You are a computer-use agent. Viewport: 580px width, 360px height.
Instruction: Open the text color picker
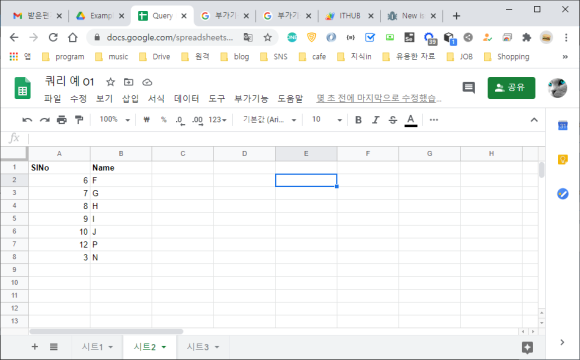coord(411,120)
